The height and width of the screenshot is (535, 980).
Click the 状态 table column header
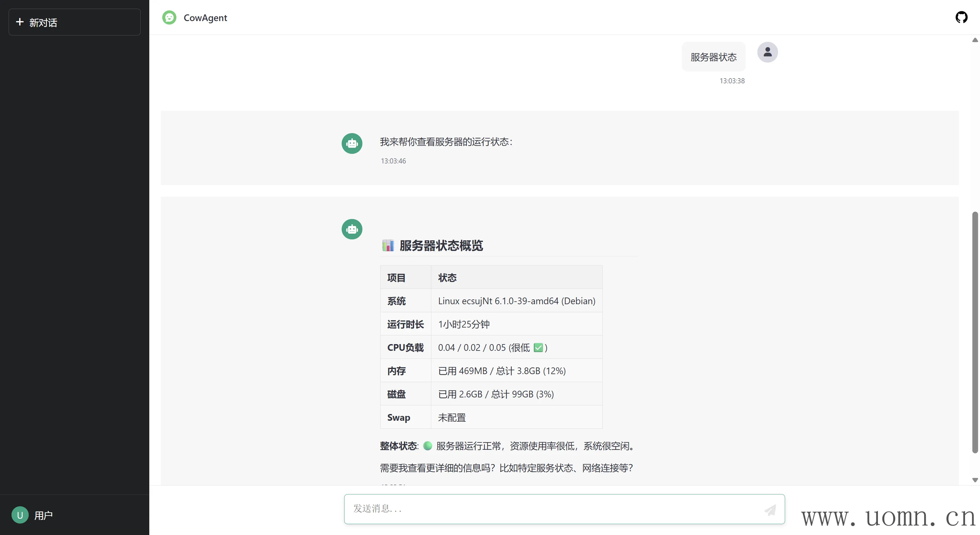[x=447, y=278]
